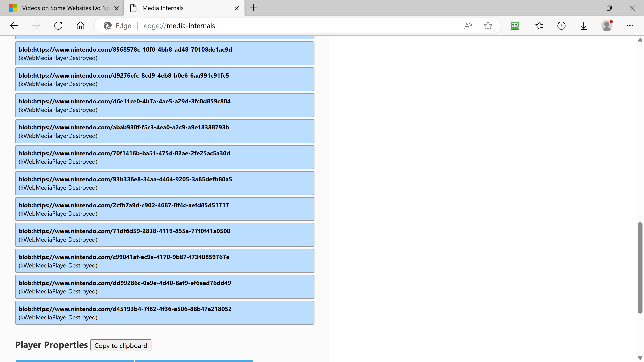The width and height of the screenshot is (644, 362).
Task: Select player blob ending a9e18388793b
Action: [165, 131]
